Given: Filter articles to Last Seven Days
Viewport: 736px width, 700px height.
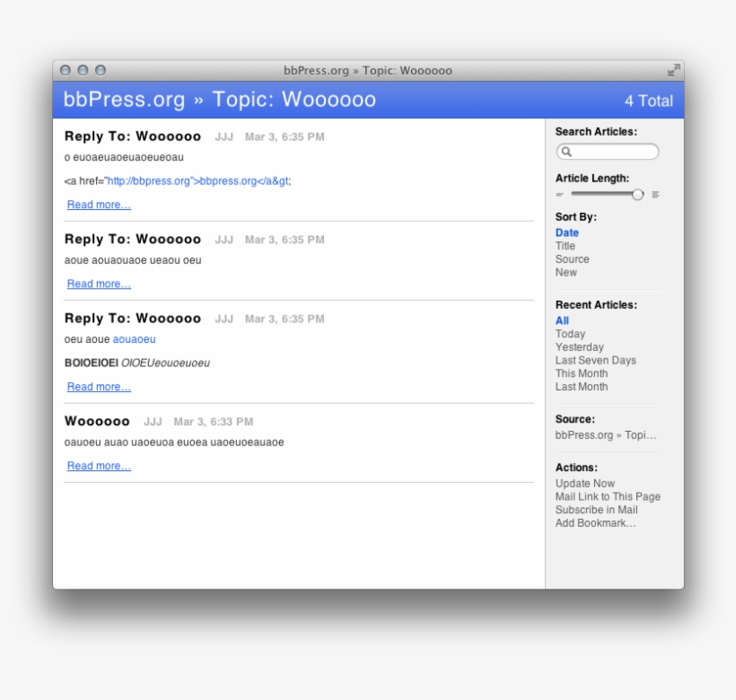Looking at the screenshot, I should 595,361.
